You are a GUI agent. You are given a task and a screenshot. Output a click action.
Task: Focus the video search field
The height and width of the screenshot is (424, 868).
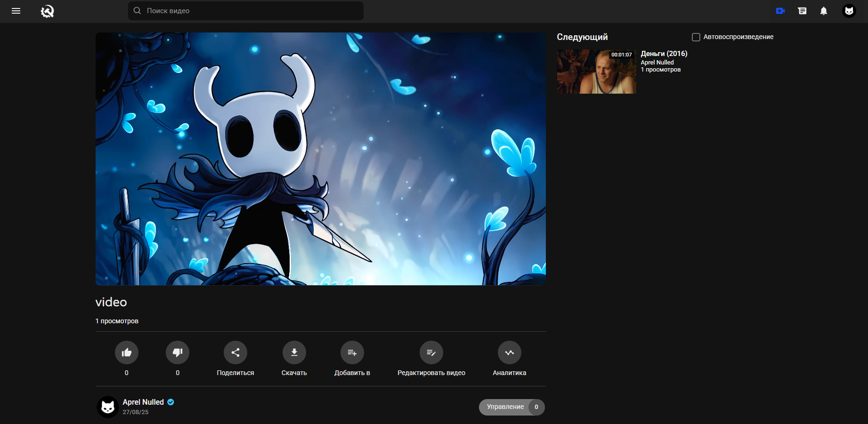click(x=246, y=11)
